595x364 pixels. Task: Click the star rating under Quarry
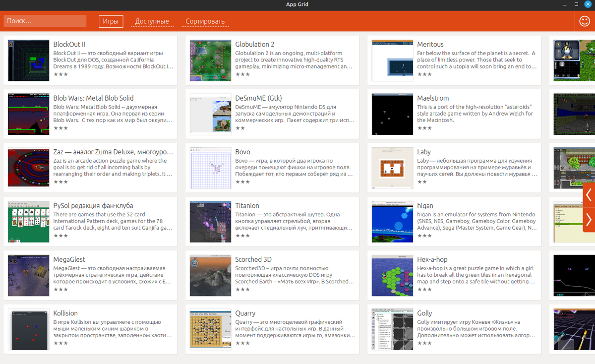(x=242, y=343)
